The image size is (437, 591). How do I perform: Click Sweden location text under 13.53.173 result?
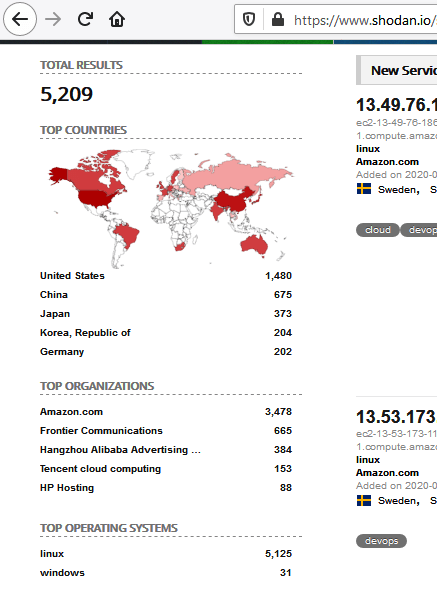pyautogui.click(x=399, y=501)
